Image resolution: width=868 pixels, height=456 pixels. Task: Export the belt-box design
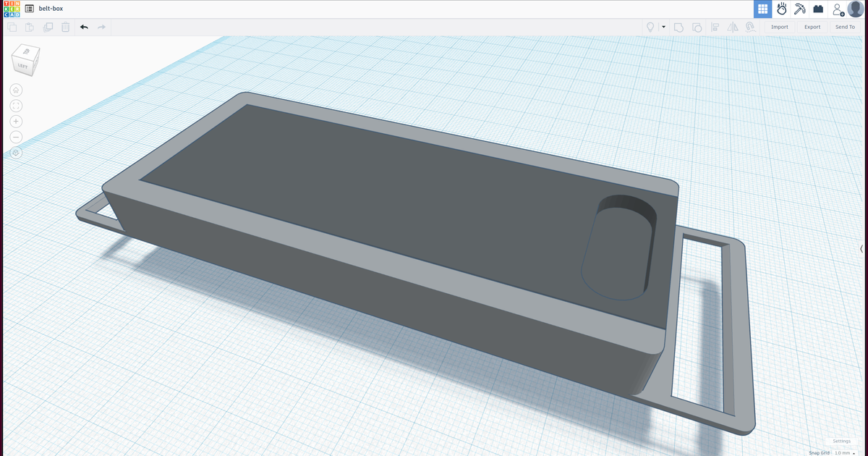812,26
